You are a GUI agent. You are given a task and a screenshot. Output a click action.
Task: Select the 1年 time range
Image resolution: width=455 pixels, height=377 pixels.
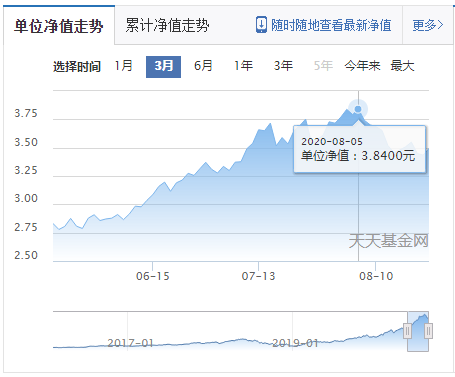coord(243,66)
